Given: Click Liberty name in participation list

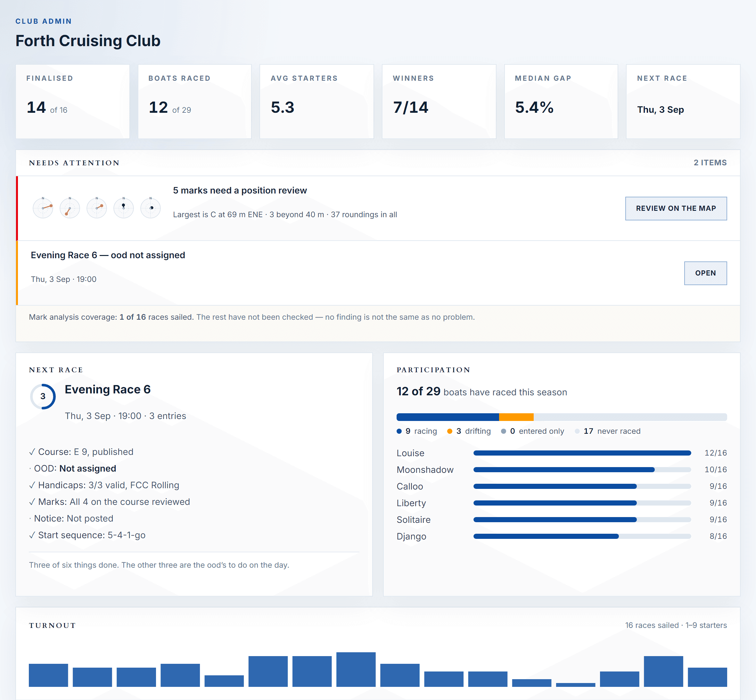Looking at the screenshot, I should 411,503.
